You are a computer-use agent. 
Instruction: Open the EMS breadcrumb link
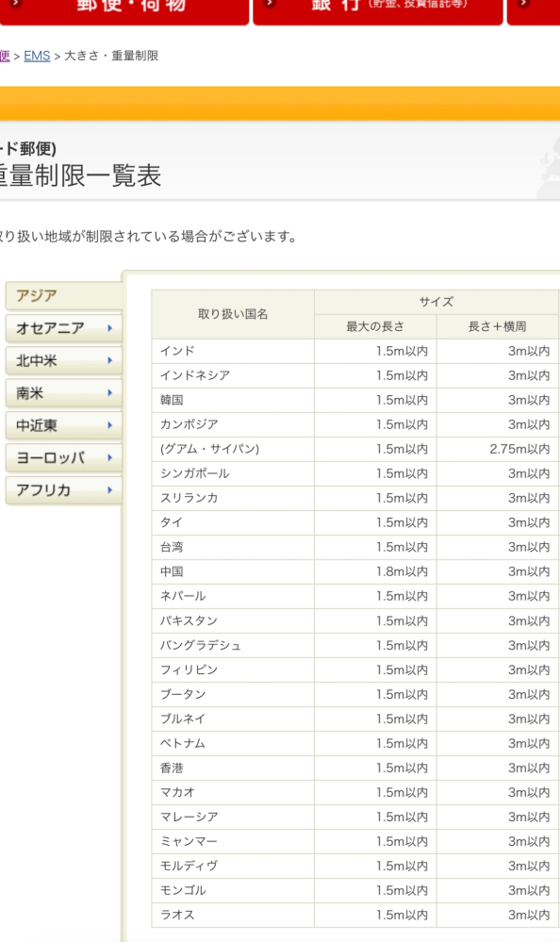click(37, 56)
